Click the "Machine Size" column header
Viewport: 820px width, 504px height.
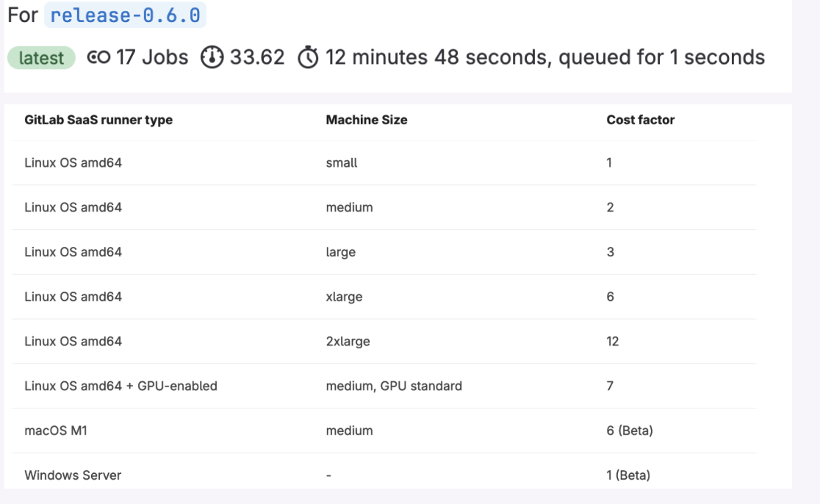pyautogui.click(x=367, y=120)
